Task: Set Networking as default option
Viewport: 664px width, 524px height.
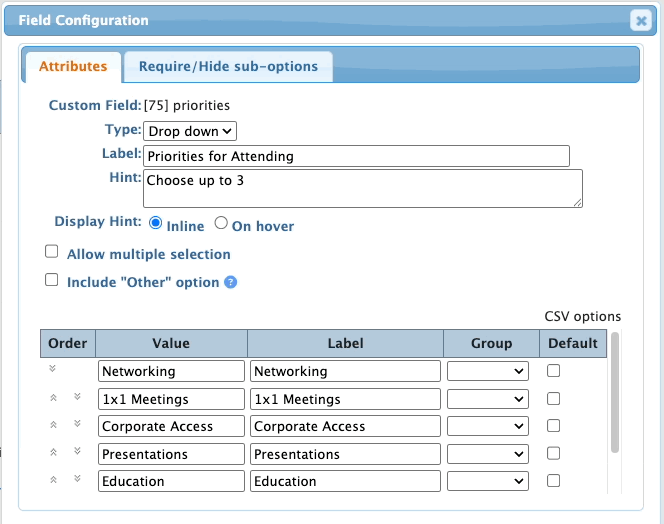Action: (x=553, y=371)
